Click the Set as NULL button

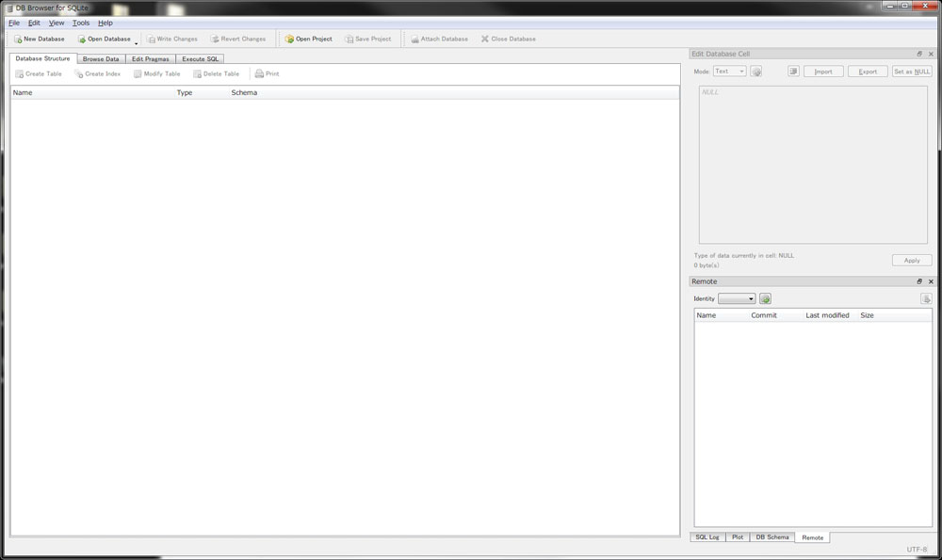tap(912, 72)
